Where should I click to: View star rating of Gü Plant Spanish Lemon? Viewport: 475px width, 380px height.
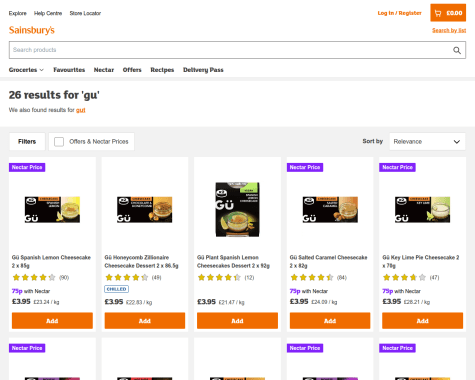(x=219, y=277)
